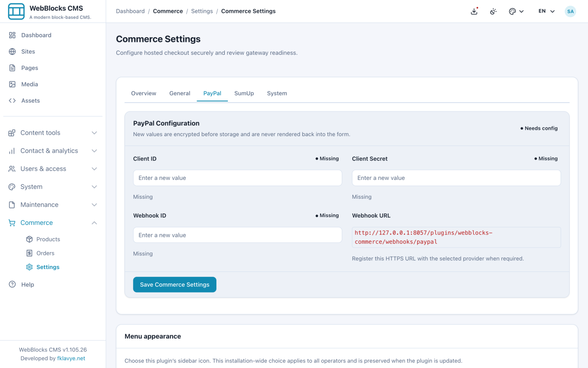Focus the Client ID input field
The height and width of the screenshot is (368, 588).
point(237,178)
